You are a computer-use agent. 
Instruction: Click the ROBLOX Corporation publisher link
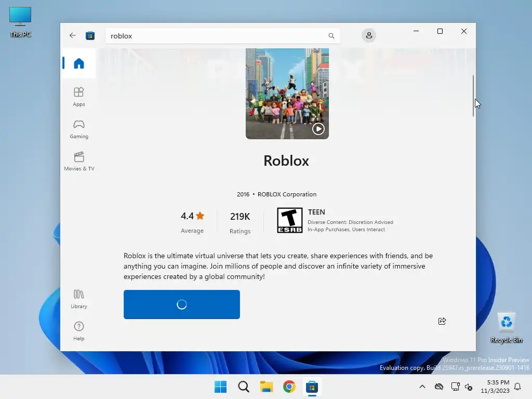tap(287, 194)
